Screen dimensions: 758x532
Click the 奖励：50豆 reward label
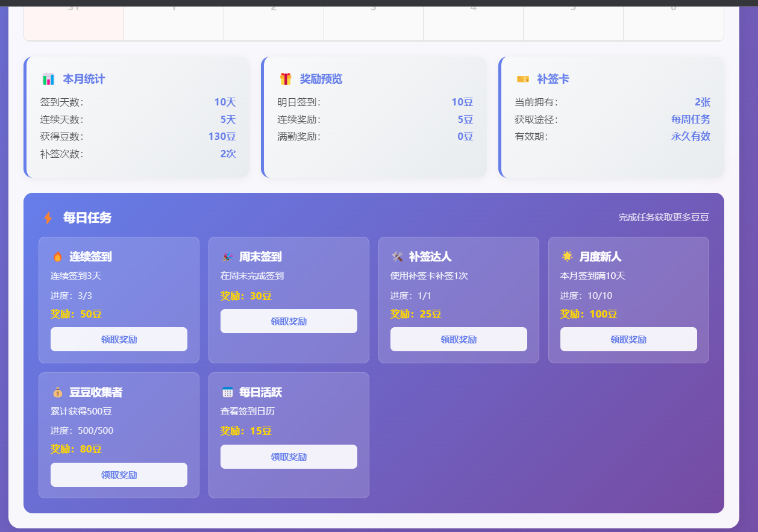76,314
